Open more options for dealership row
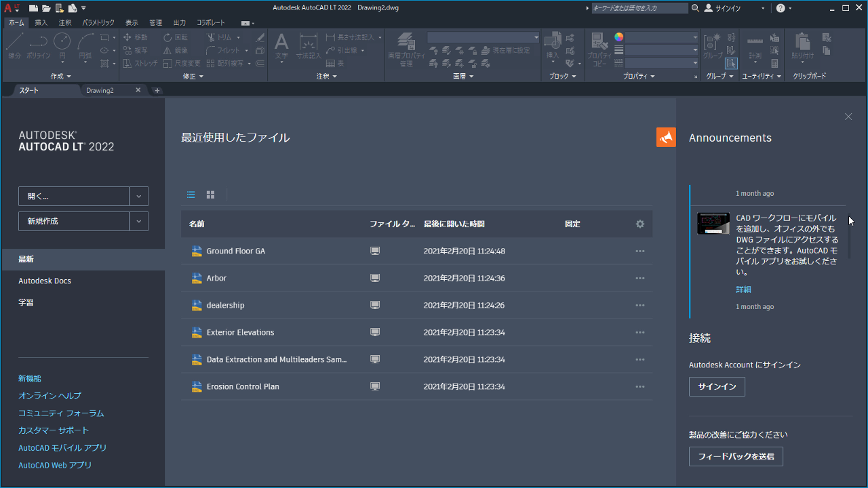The width and height of the screenshot is (868, 488). pos(639,305)
